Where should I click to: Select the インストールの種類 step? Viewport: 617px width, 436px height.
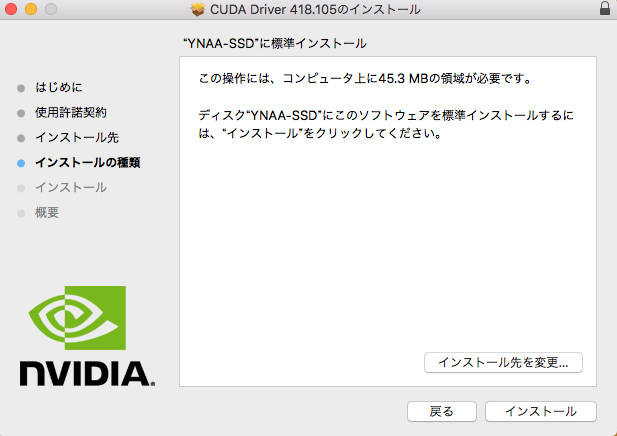pos(88,163)
